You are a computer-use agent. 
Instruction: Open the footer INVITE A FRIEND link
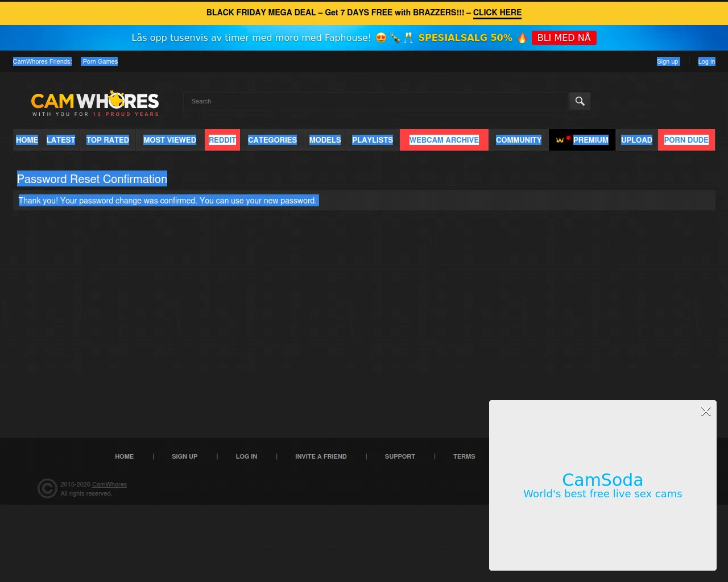(x=321, y=456)
